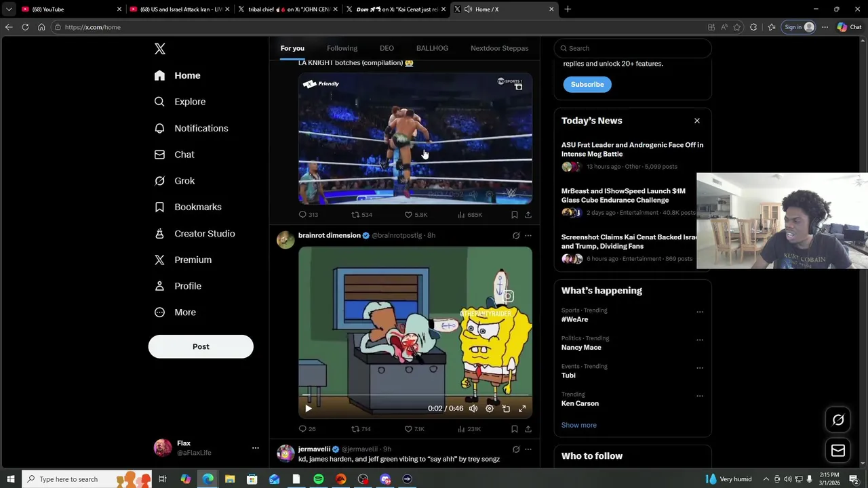Image resolution: width=868 pixels, height=488 pixels.
Task: Open Windows Start menu
Action: point(10,479)
